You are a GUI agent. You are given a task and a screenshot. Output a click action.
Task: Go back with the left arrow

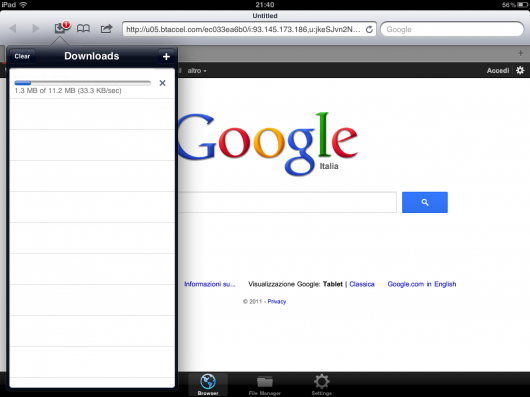13,28
